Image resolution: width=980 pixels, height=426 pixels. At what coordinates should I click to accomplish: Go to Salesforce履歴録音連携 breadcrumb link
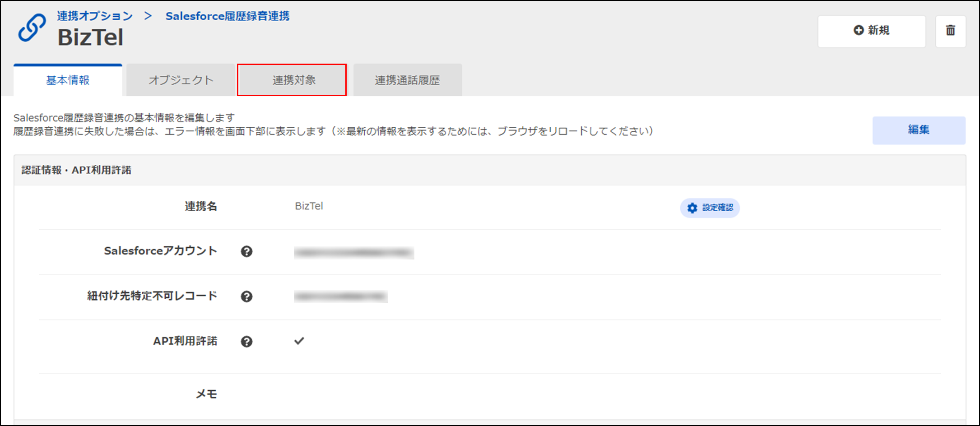coord(228,16)
